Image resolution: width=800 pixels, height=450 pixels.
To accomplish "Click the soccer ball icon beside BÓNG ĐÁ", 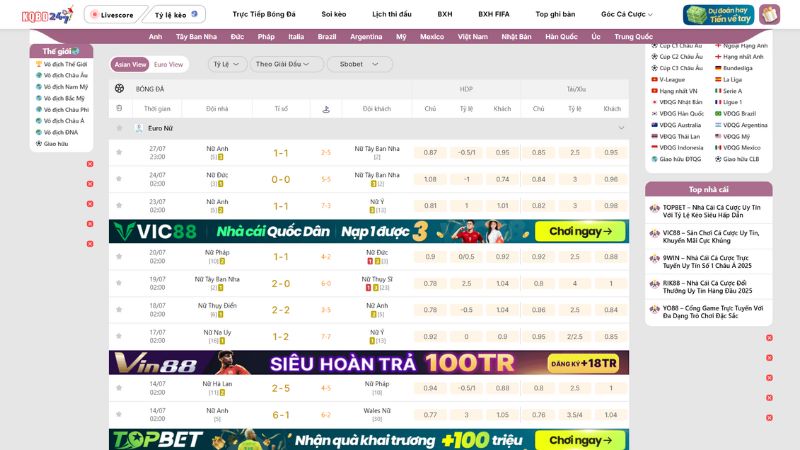I will pos(120,89).
